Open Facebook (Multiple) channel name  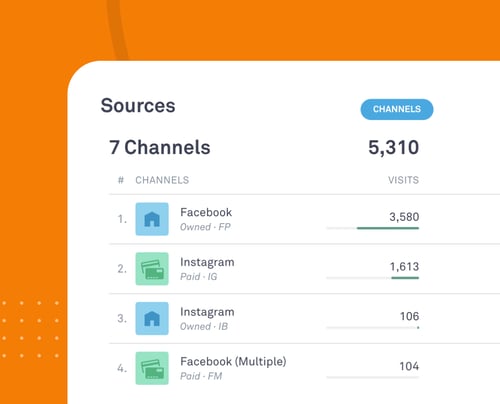click(x=233, y=362)
